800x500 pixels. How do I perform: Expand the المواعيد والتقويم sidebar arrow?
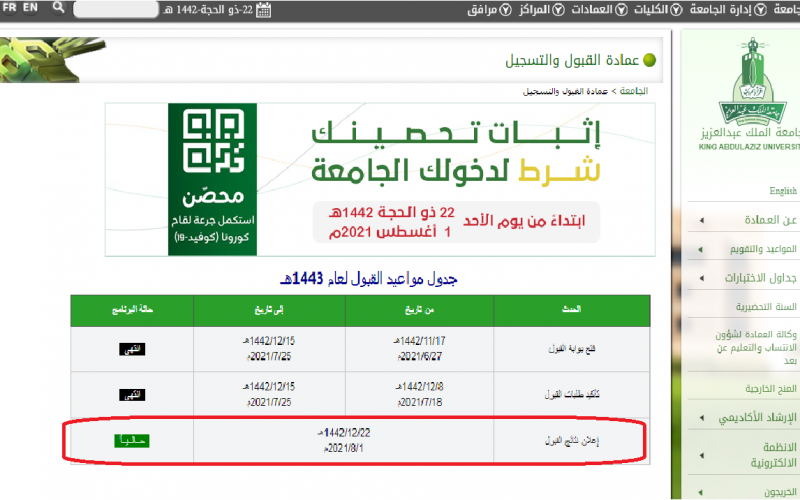point(701,249)
